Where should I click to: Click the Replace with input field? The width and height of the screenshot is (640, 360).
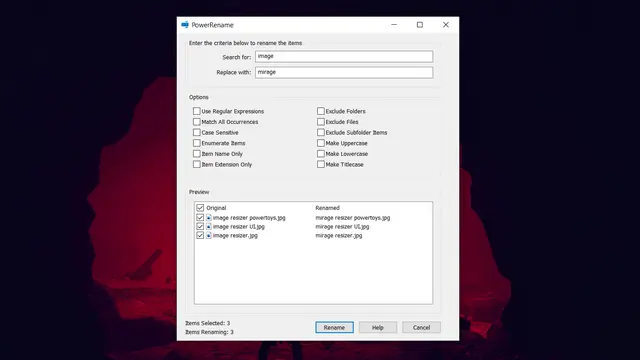tap(344, 72)
